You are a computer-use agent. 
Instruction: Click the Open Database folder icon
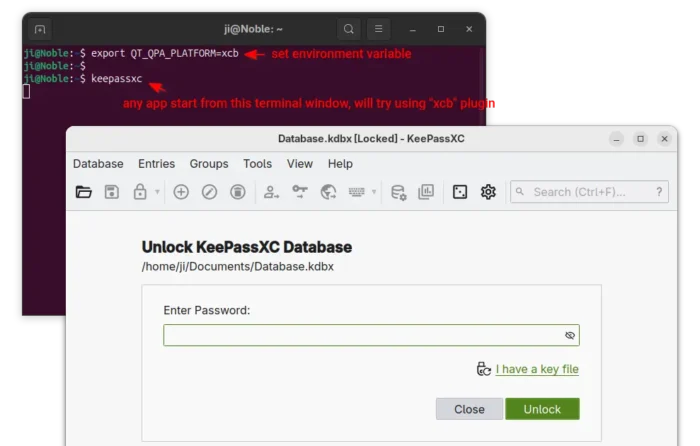(x=84, y=192)
